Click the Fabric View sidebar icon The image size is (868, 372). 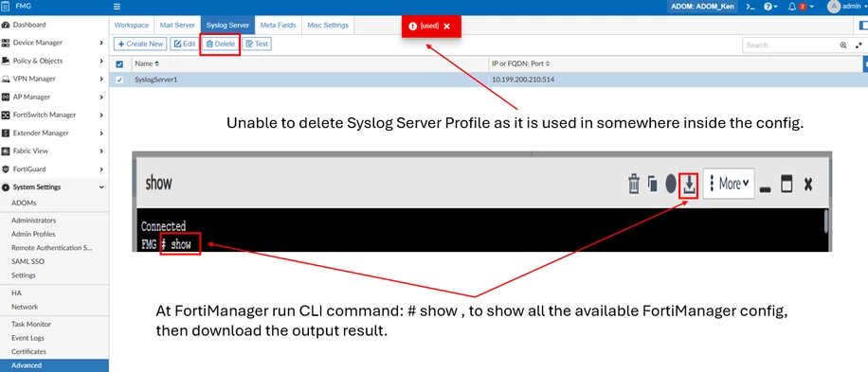tap(6, 151)
